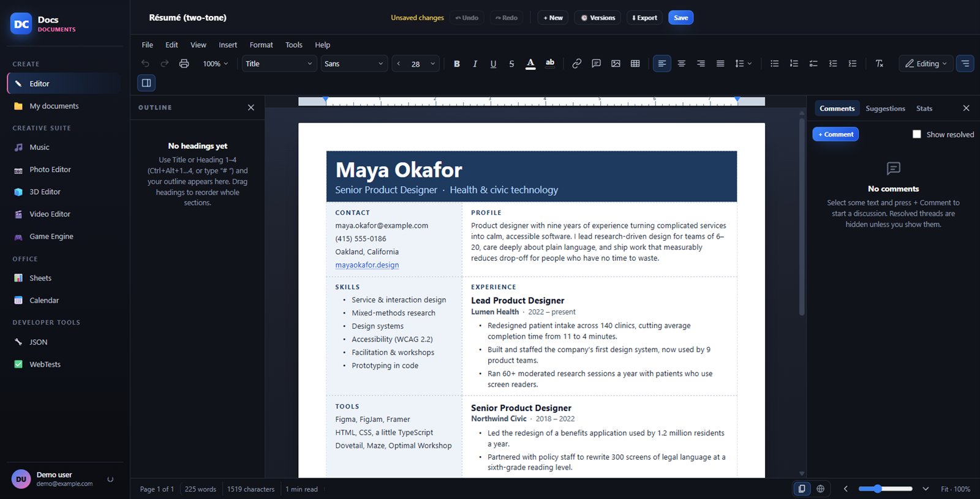Create a bulleted list
Image resolution: width=980 pixels, height=499 pixels.
774,64
